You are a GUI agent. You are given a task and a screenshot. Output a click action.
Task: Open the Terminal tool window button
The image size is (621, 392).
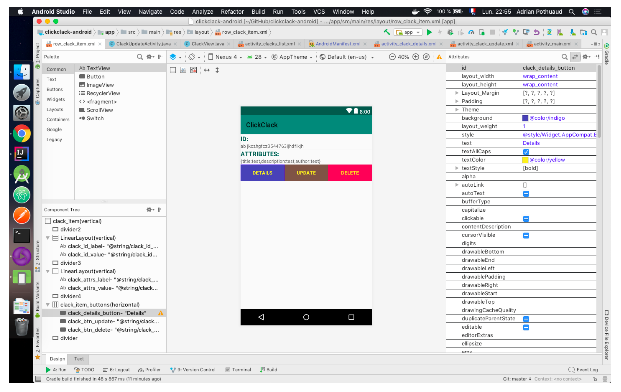point(238,370)
